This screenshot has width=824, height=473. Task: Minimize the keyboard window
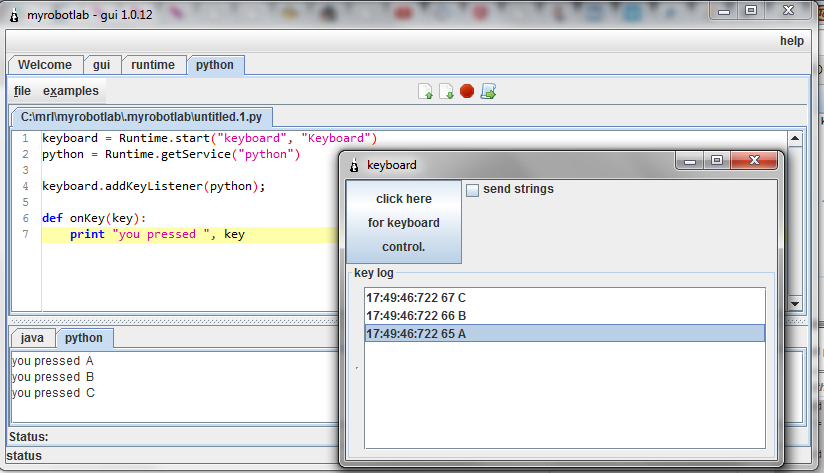click(x=689, y=161)
